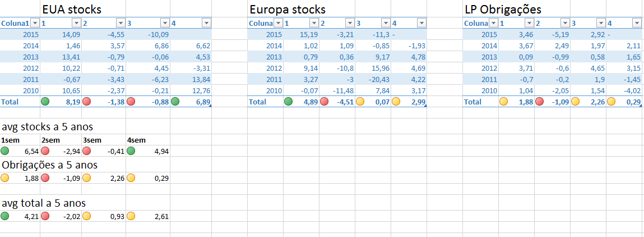Click green icon beside 4,21 in avg total
Image resolution: width=644 pixels, height=237 pixels.
click(x=5, y=216)
